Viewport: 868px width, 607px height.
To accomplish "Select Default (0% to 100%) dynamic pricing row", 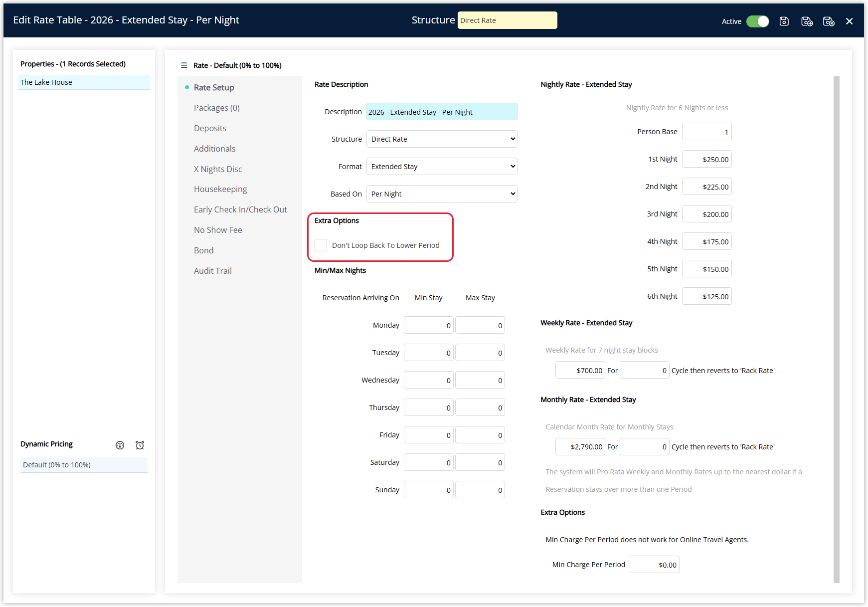I will tap(84, 465).
